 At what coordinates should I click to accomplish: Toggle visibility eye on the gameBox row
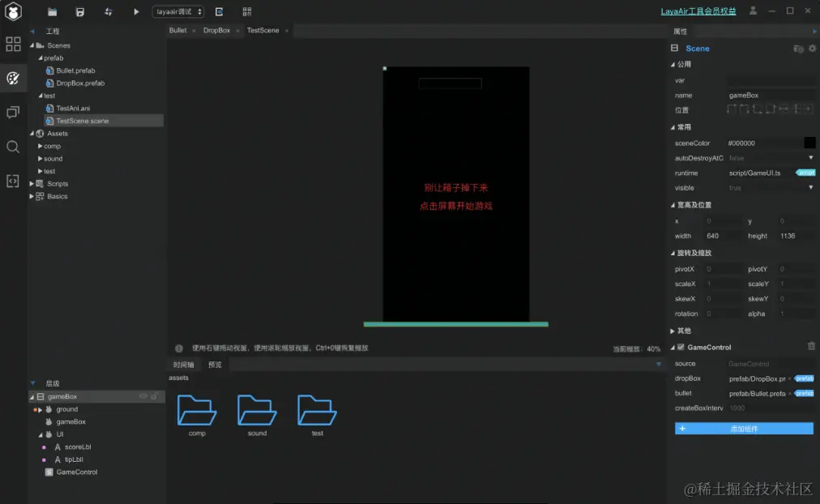pos(143,396)
